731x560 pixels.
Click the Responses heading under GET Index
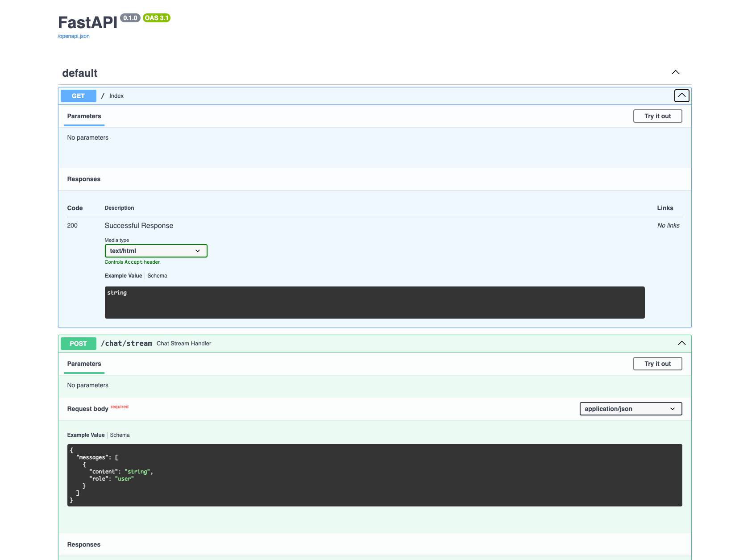[84, 179]
